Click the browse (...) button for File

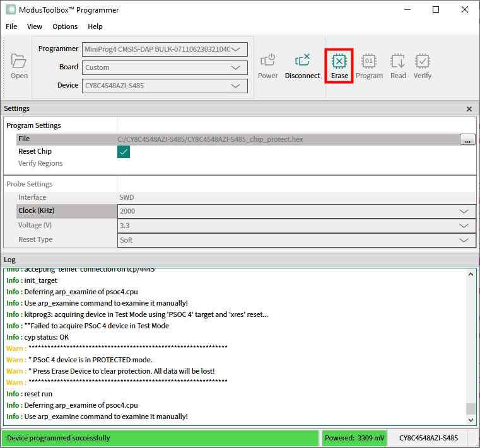(x=467, y=140)
